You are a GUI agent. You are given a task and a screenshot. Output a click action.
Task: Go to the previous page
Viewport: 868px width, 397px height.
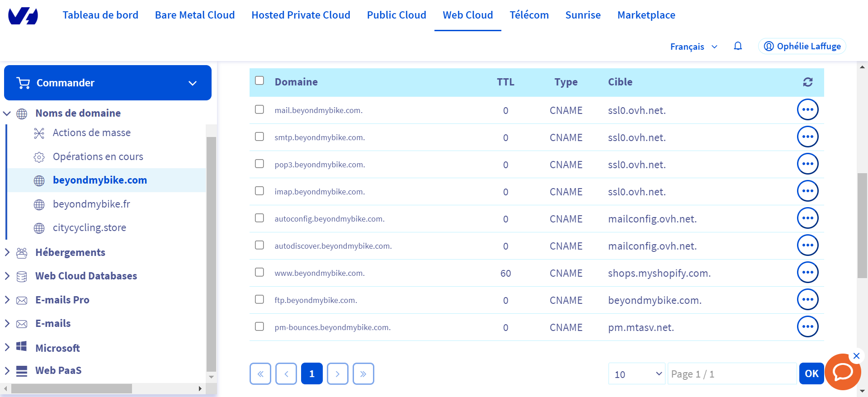(286, 373)
